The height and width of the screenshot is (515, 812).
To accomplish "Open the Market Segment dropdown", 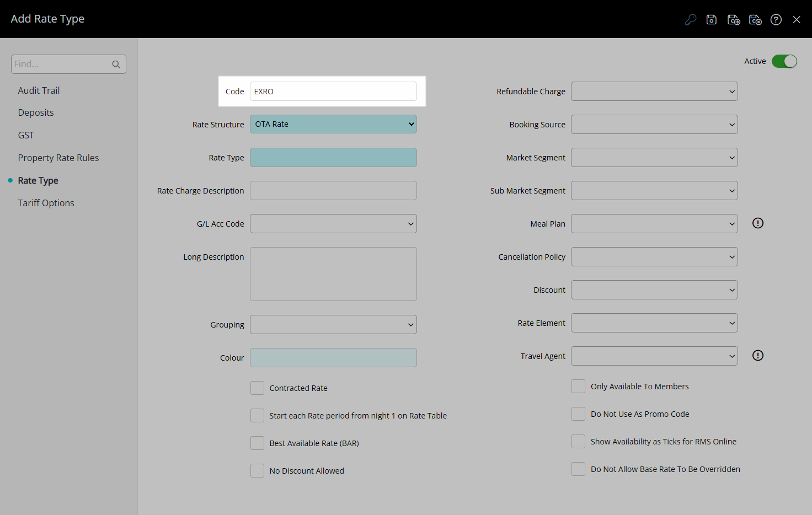I will tap(654, 158).
